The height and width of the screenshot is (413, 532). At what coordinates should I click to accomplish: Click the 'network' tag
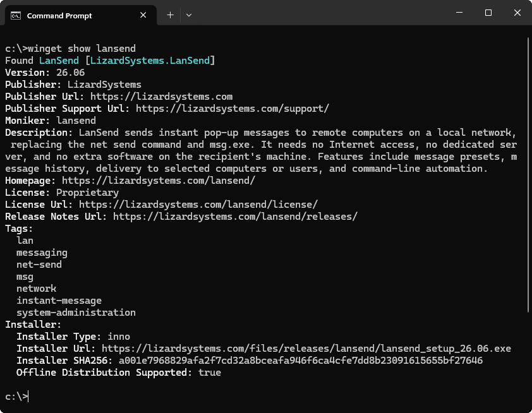point(36,289)
